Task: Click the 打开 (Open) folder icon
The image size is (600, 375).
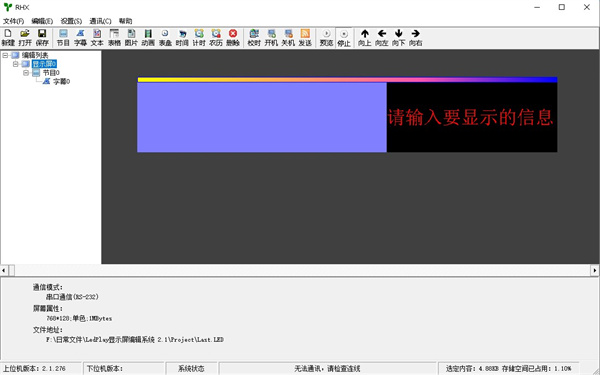Action: tap(25, 38)
